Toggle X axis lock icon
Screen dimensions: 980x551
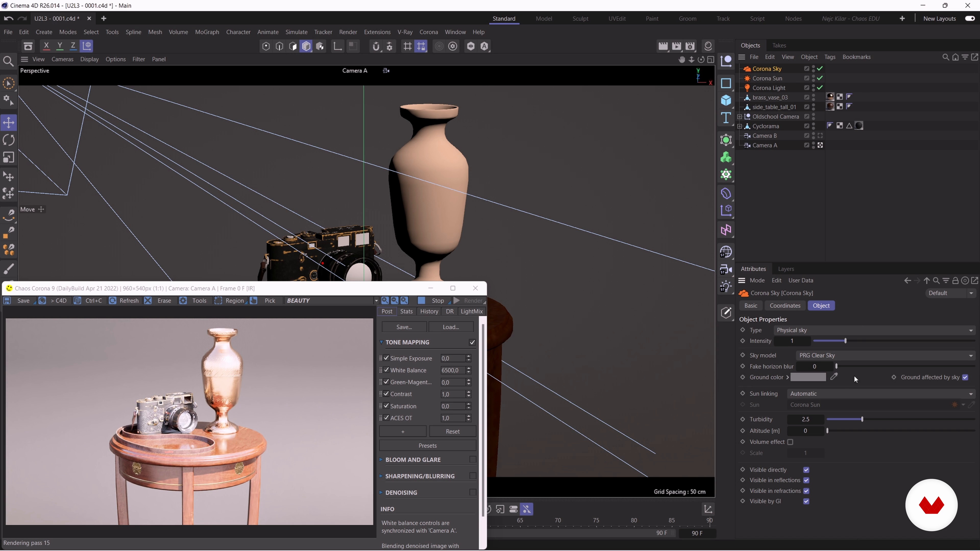click(46, 46)
